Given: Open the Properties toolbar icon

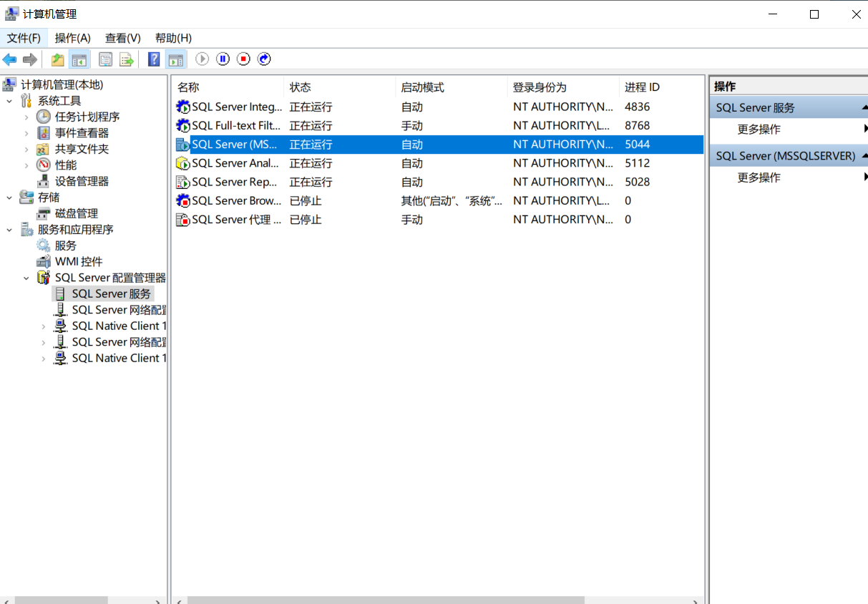Looking at the screenshot, I should (106, 59).
